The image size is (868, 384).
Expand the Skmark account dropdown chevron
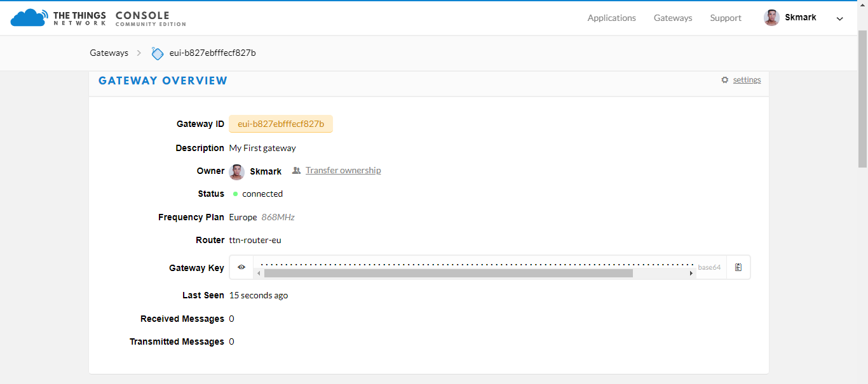pos(839,18)
